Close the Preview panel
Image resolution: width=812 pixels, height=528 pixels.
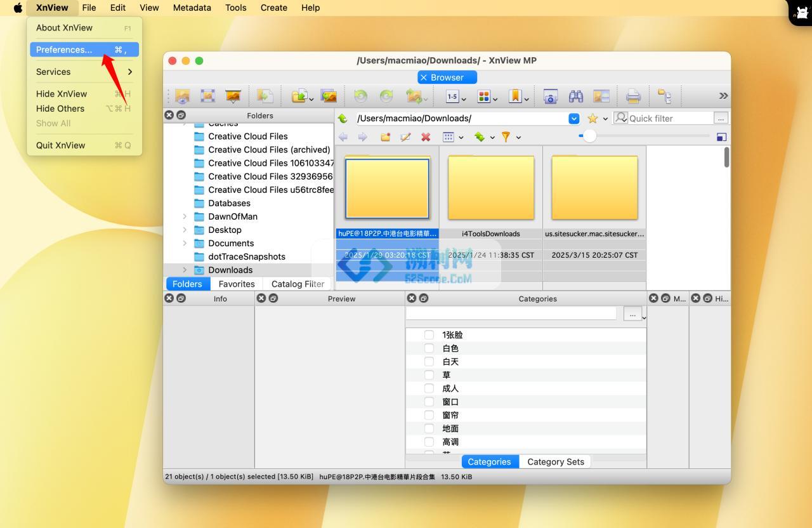261,298
